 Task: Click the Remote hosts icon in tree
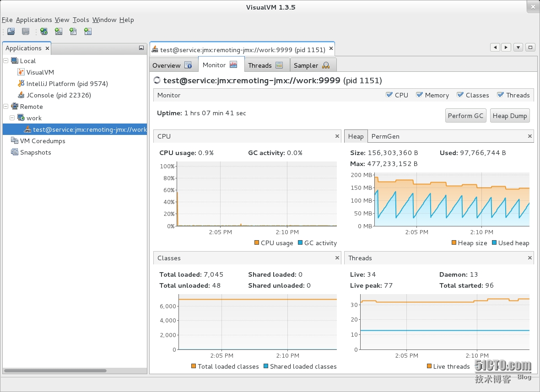pyautogui.click(x=15, y=106)
